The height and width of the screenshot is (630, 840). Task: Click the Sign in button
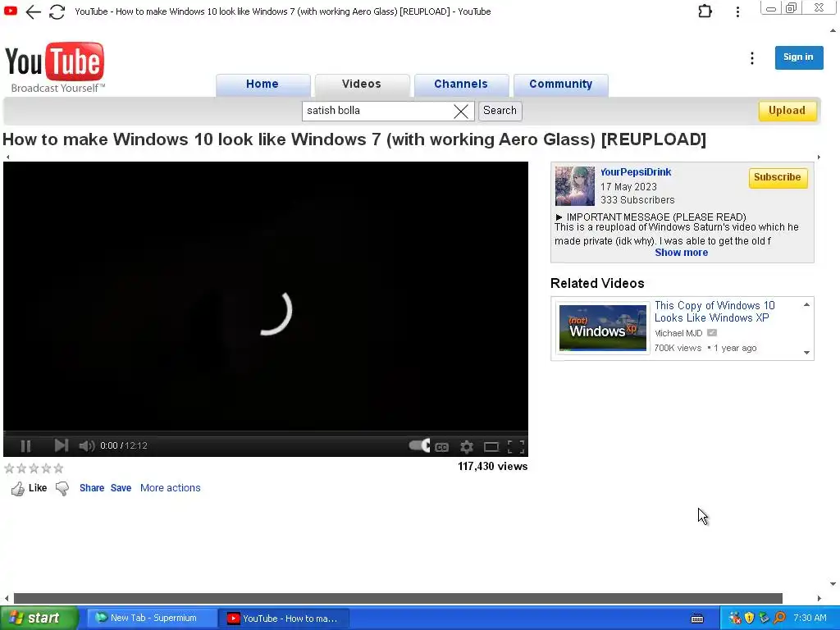pos(799,57)
